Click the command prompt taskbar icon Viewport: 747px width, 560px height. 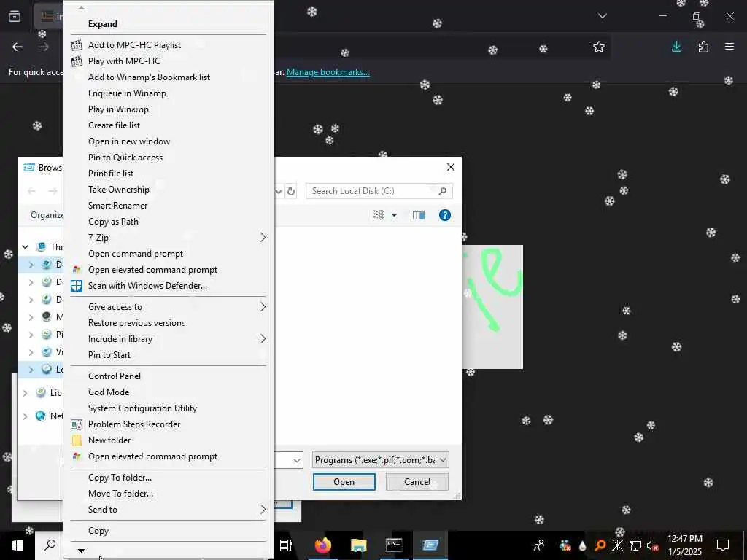(394, 545)
